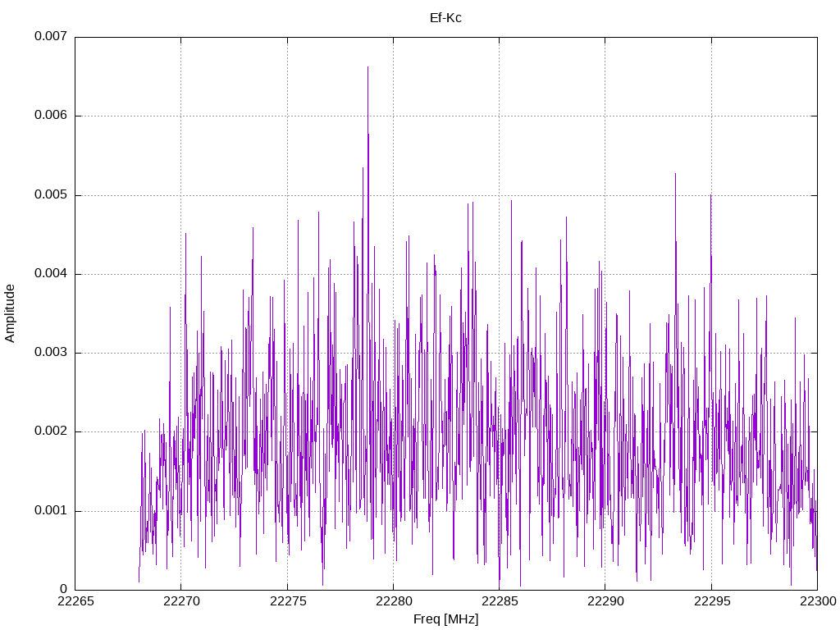Click the x-axis tick label 22270
840x630 pixels.
pos(181,601)
